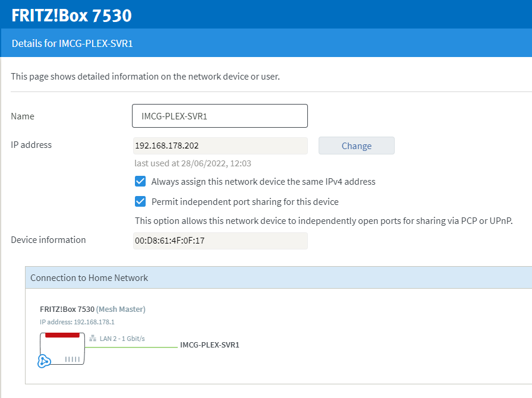
Task: Toggle Always assign same IPv4 address checkbox
Action: click(x=140, y=181)
